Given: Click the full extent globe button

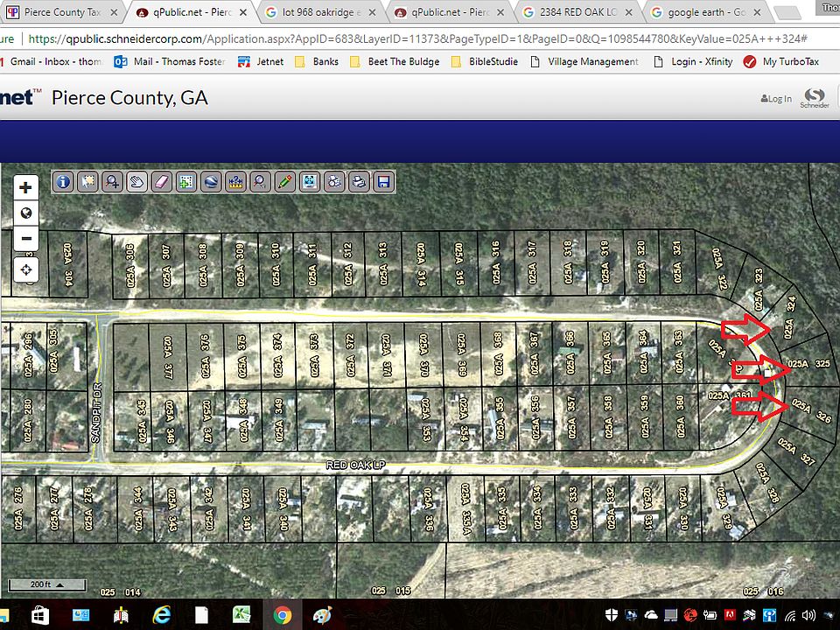Looking at the screenshot, I should click(26, 213).
